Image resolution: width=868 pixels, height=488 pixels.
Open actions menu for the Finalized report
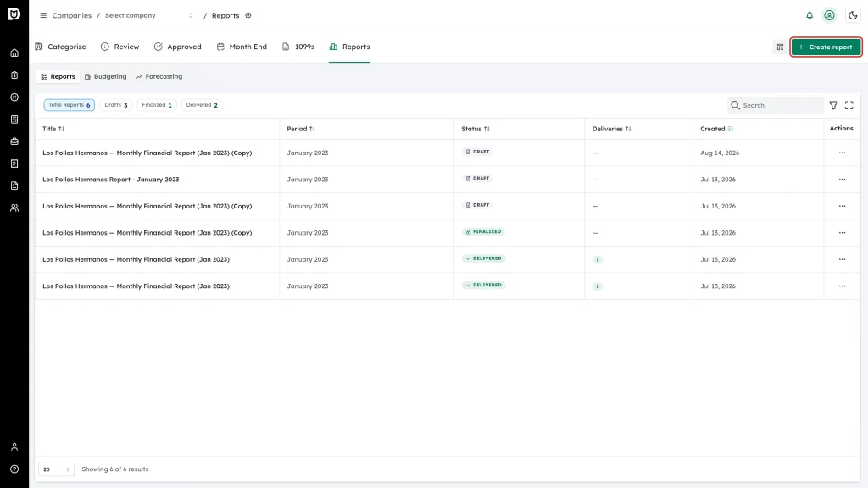(x=842, y=233)
